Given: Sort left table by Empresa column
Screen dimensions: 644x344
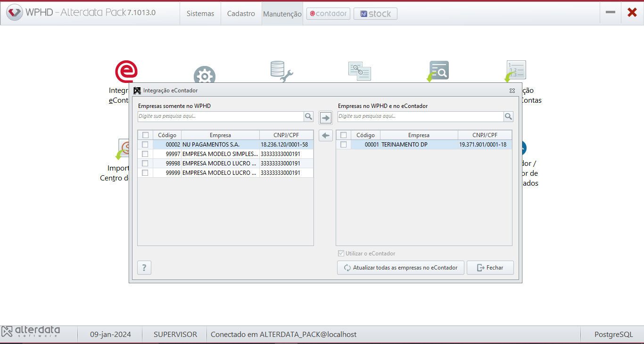Looking at the screenshot, I should pos(220,135).
